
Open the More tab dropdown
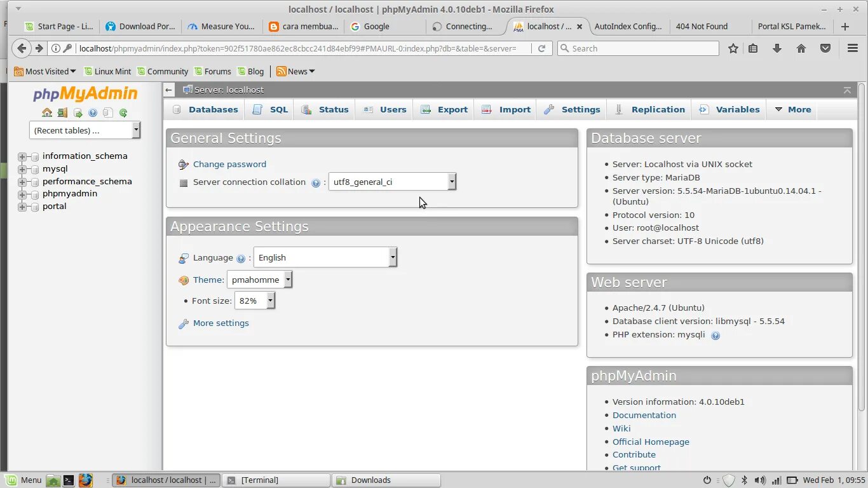[792, 109]
